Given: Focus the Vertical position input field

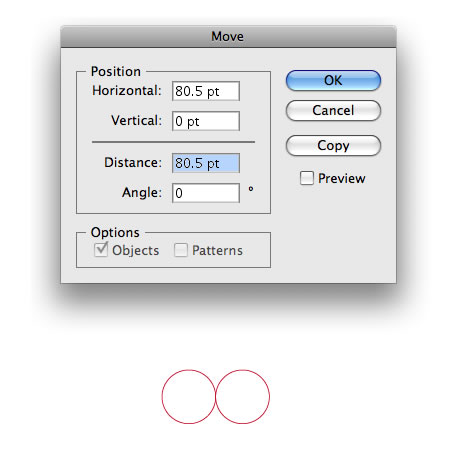Looking at the screenshot, I should click(206, 121).
